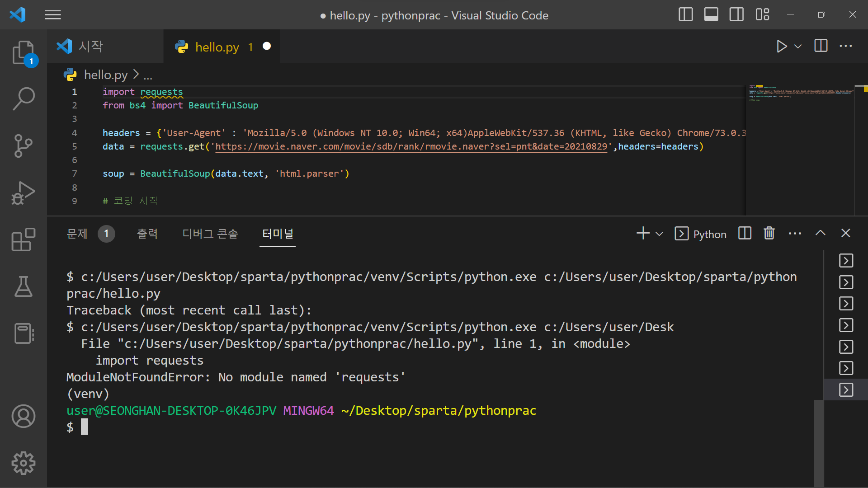Click the squiggly-underlined requests import
This screenshot has height=488, width=868.
[x=161, y=92]
